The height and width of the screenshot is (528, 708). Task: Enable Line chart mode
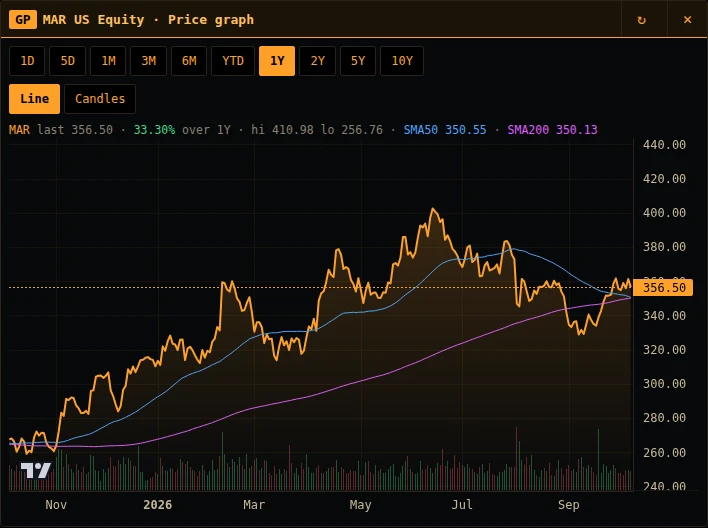click(34, 99)
